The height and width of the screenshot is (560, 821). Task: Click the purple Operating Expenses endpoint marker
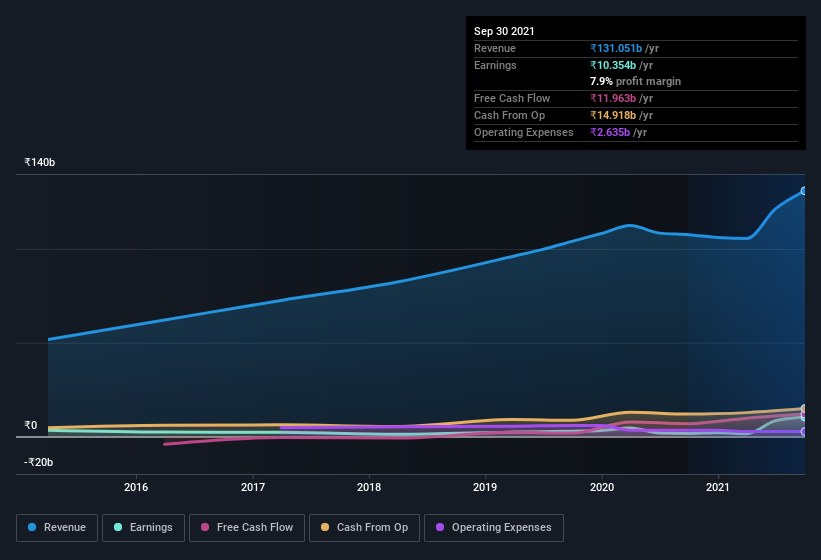click(803, 432)
